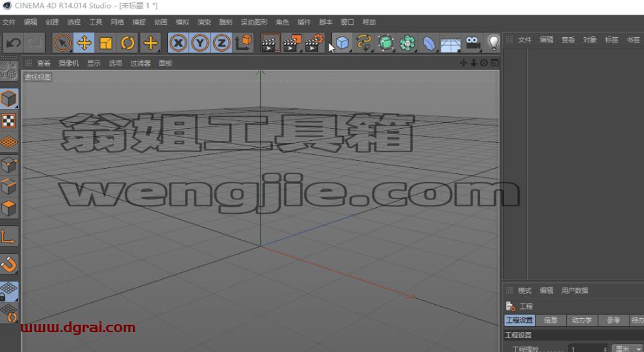Open 窗口 menu
The image size is (644, 352).
point(347,22)
